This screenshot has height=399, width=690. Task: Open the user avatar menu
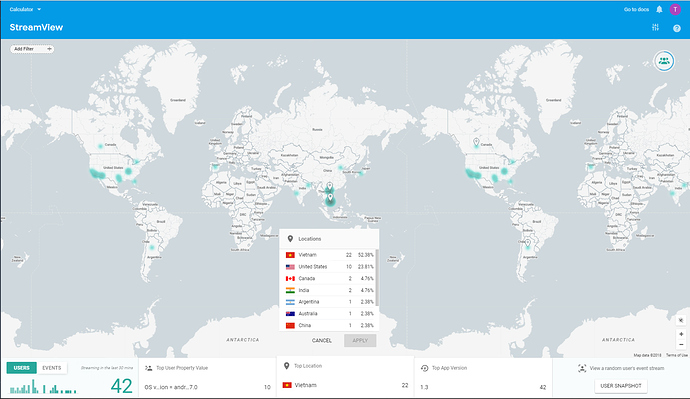pyautogui.click(x=675, y=9)
